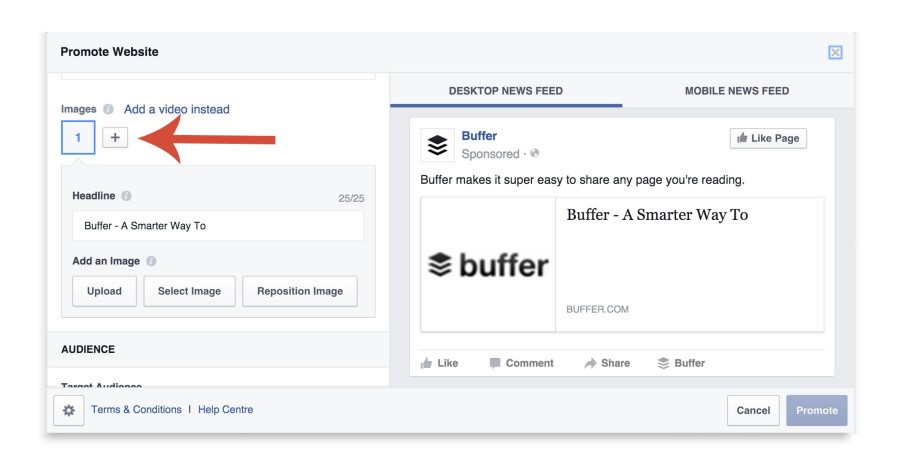Image resolution: width=900 pixels, height=455 pixels.
Task: Click the Promote button
Action: click(x=817, y=410)
